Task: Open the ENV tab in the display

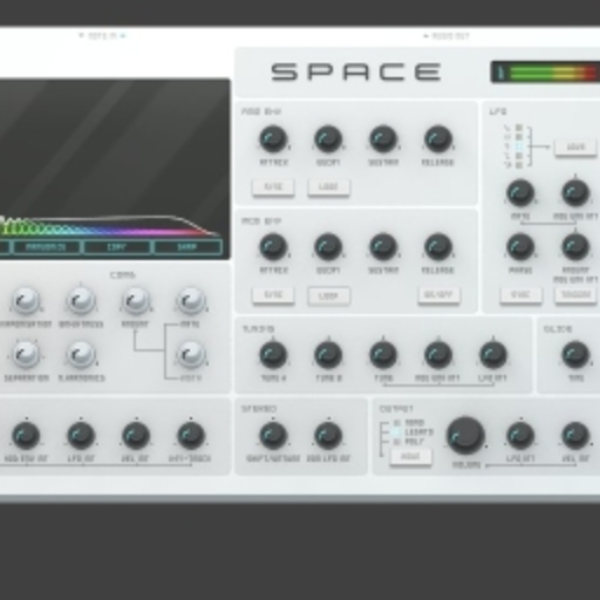Action: [117, 247]
